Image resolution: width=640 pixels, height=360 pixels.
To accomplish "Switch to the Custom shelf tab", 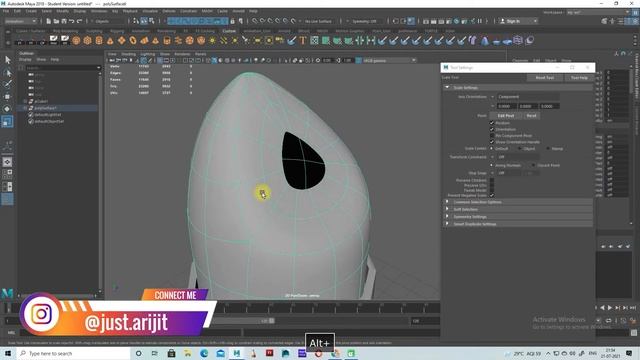I will (229, 31).
